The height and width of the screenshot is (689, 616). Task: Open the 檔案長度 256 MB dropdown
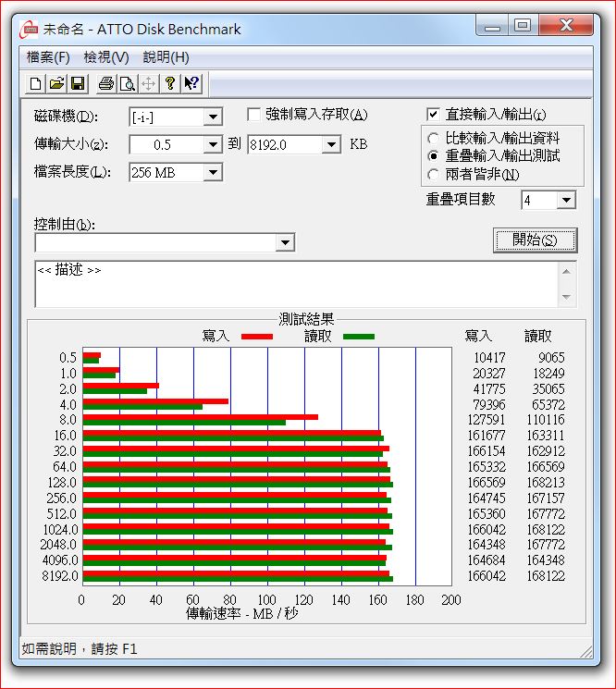click(213, 172)
